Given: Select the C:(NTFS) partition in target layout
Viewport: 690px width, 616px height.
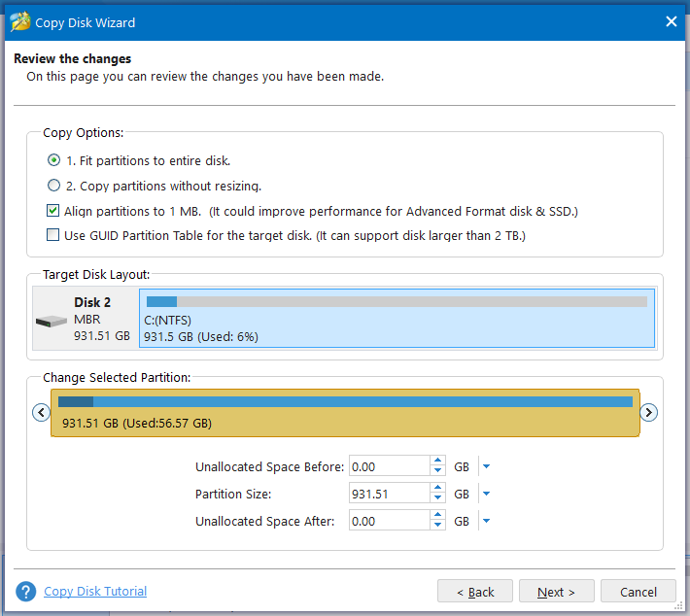Looking at the screenshot, I should click(x=397, y=318).
